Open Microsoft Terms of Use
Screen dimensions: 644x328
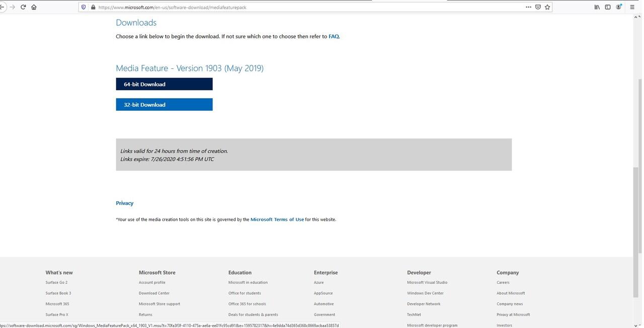pos(277,219)
